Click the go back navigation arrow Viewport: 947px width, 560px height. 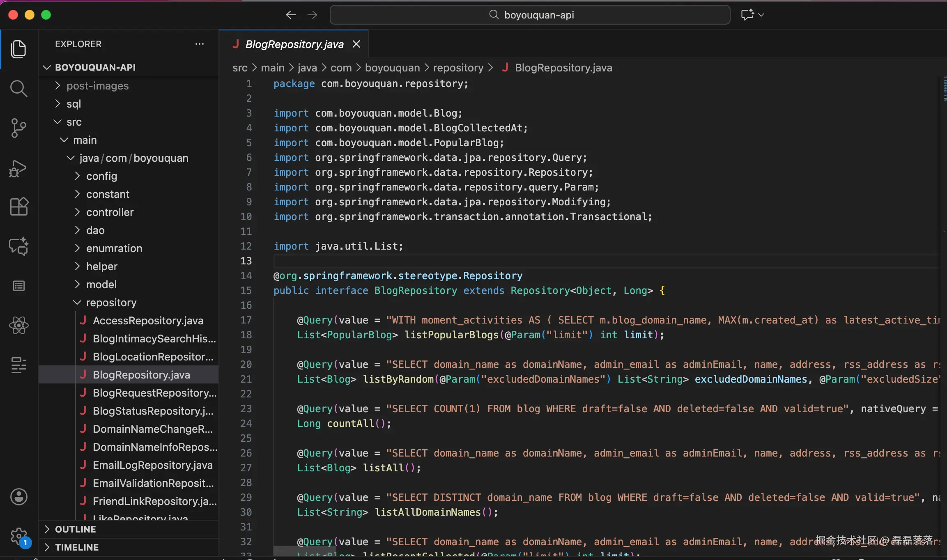(x=291, y=15)
